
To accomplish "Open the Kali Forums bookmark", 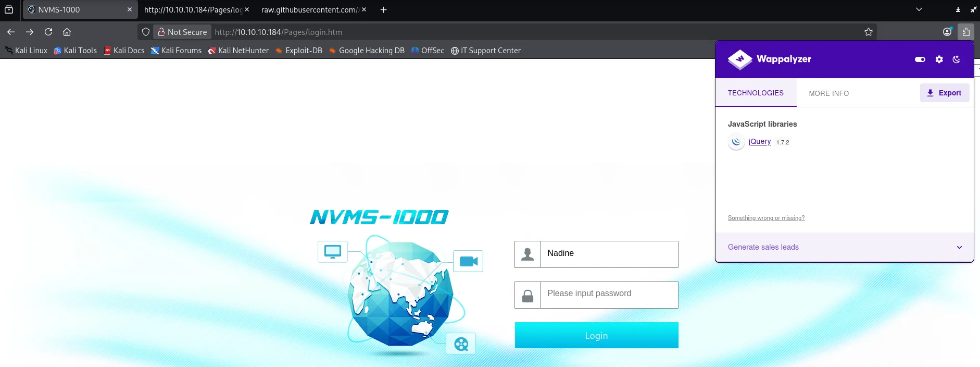I will click(176, 51).
